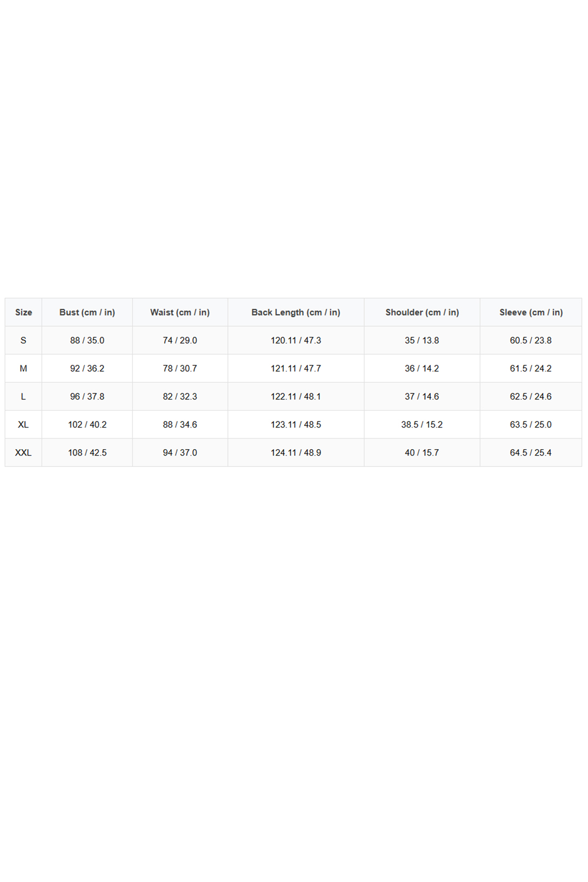Click the L size row label
Image resolution: width=588 pixels, height=882 pixels.
23,397
